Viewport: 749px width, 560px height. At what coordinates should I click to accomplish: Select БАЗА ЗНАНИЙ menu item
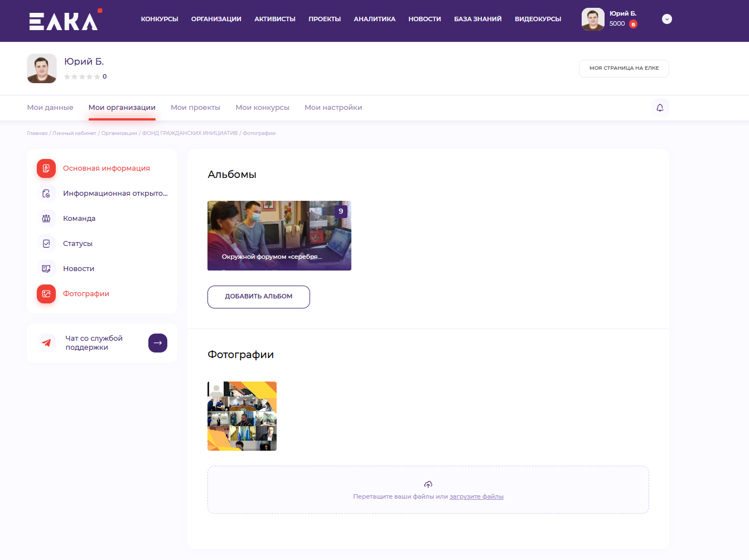point(477,19)
